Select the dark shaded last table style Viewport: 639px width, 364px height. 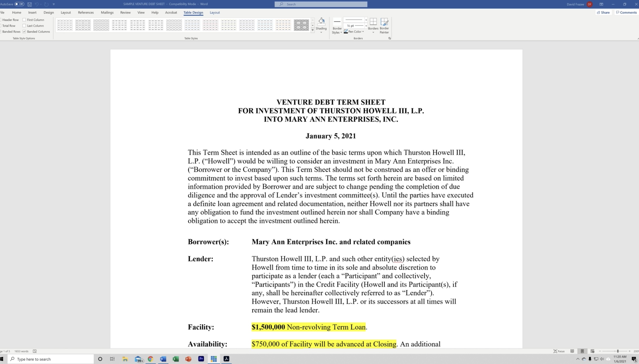tap(301, 25)
